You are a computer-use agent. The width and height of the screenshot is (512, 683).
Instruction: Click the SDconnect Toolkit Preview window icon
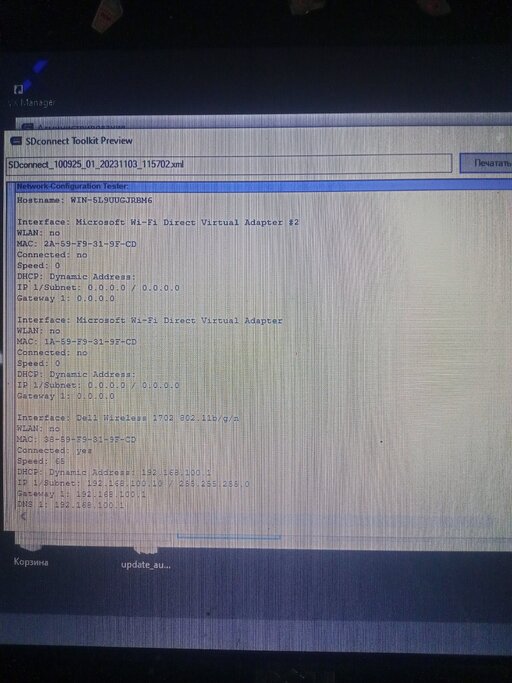(16, 141)
